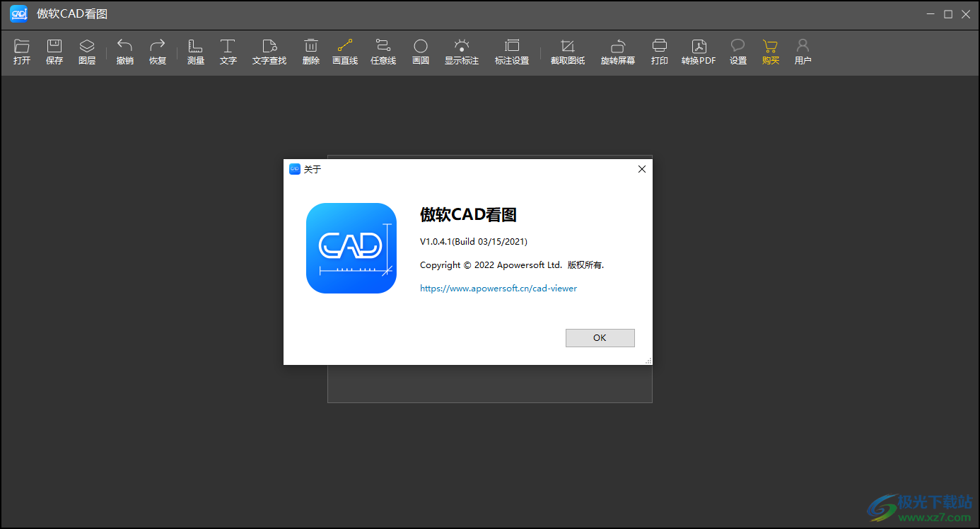Open the 用户 user account panel
The image size is (980, 529).
tap(803, 51)
